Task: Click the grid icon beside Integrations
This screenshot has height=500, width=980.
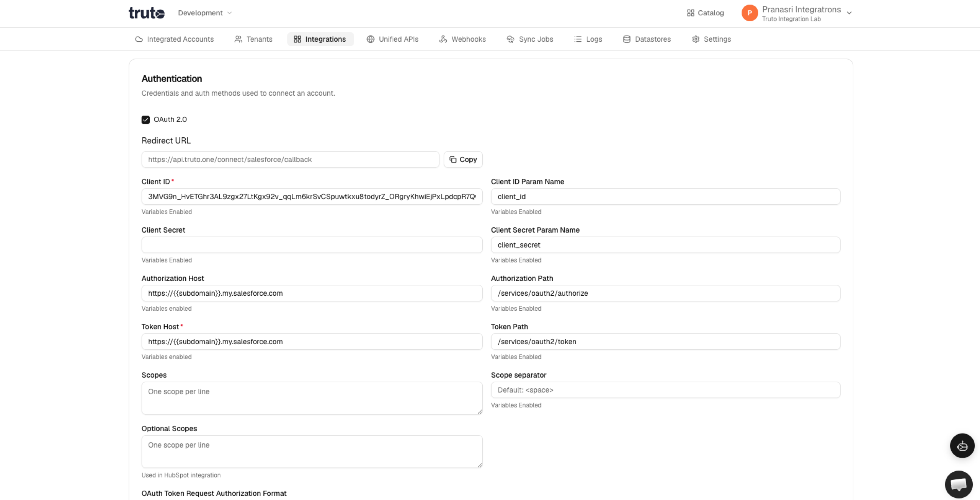Action: point(297,39)
